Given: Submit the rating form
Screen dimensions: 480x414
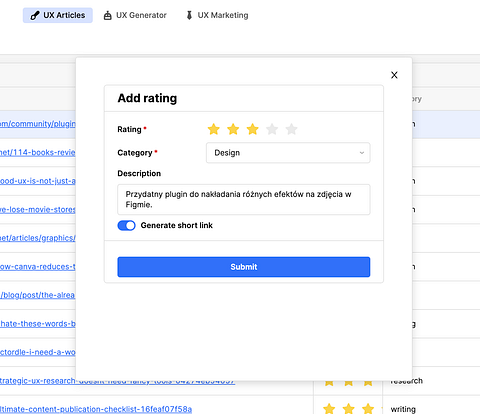Looking at the screenshot, I should coord(244,267).
